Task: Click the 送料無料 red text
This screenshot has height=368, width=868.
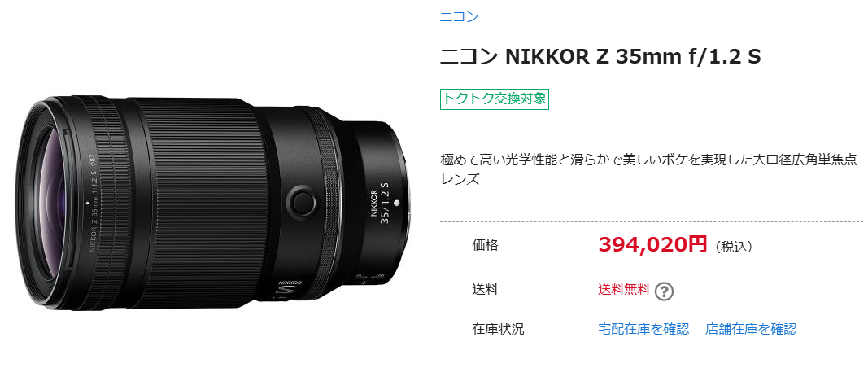Action: pyautogui.click(x=624, y=289)
